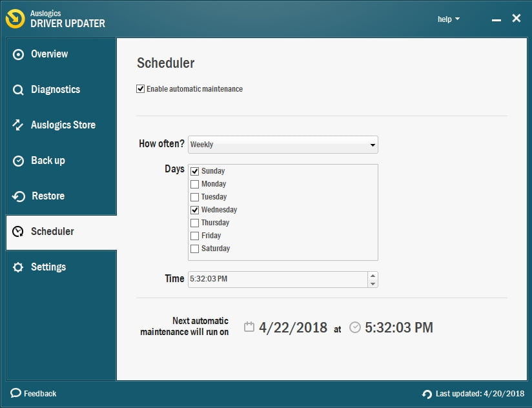Screen dimensions: 532x408
Task: Click the Settings gear icon
Action: click(x=18, y=267)
